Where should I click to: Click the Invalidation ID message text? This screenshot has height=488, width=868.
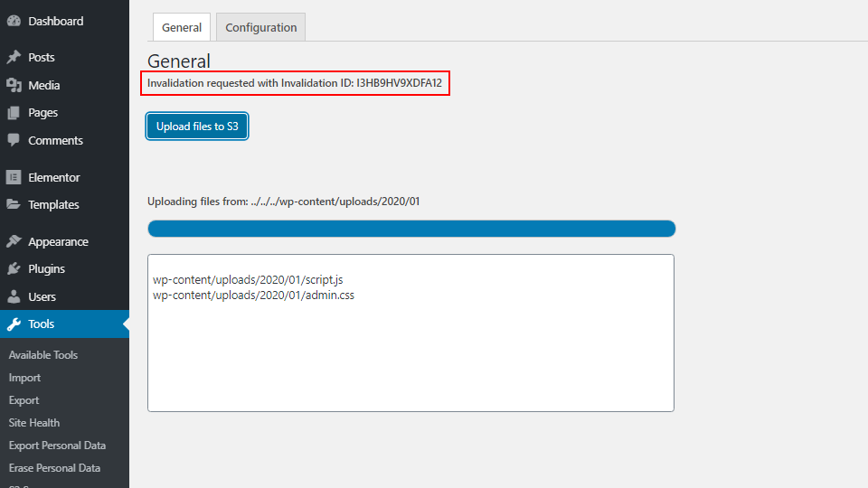[295, 83]
